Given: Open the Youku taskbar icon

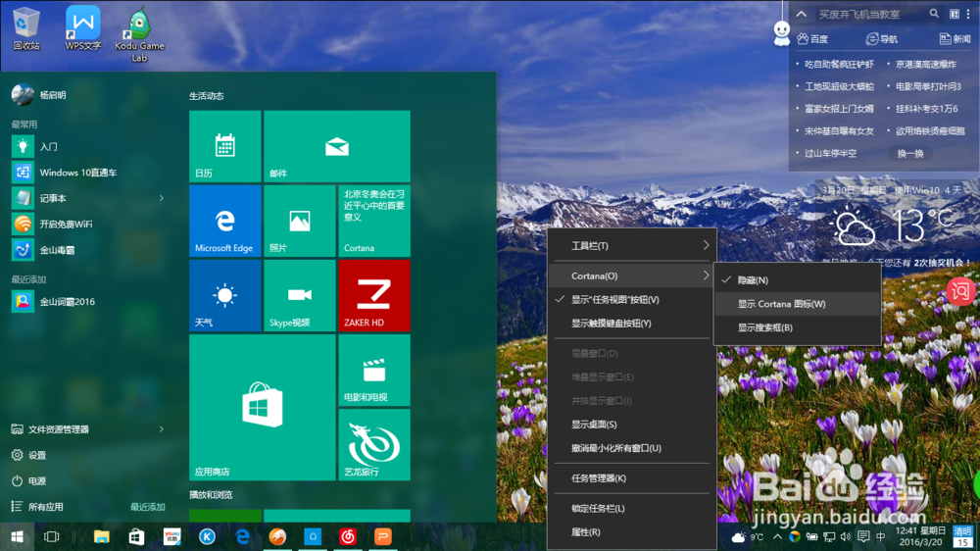Looking at the screenshot, I should (171, 536).
